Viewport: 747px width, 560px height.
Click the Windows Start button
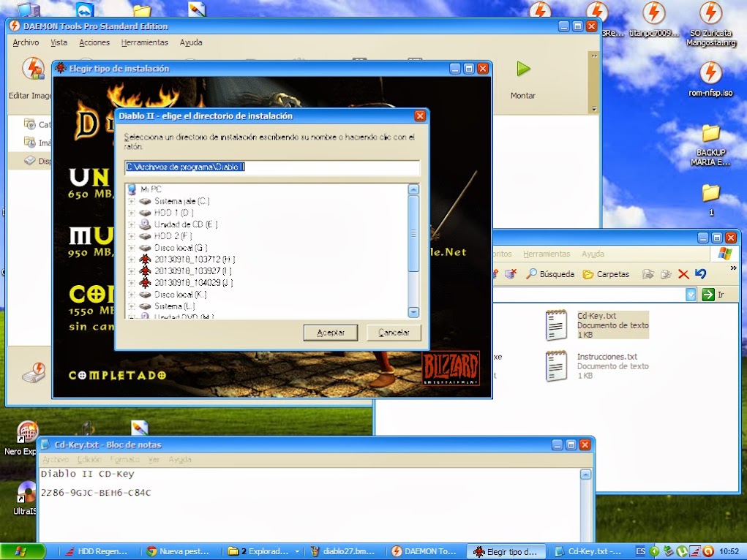[x=22, y=551]
